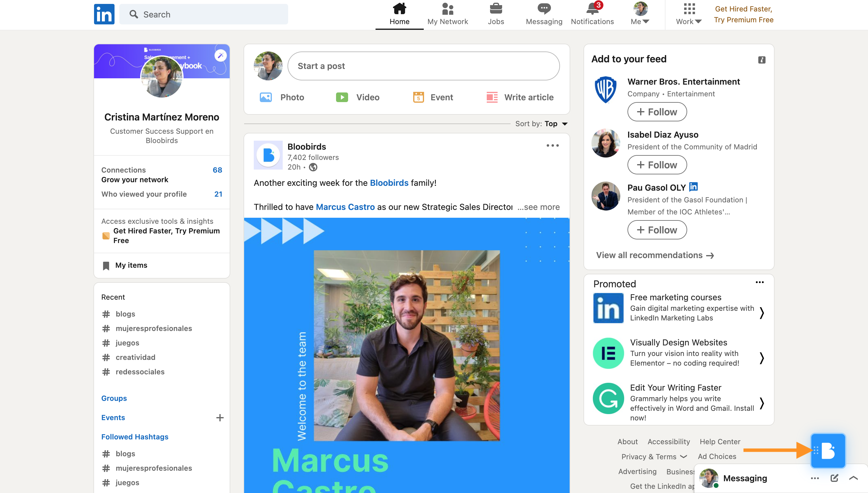Open Followed Hashtags link

coord(134,437)
